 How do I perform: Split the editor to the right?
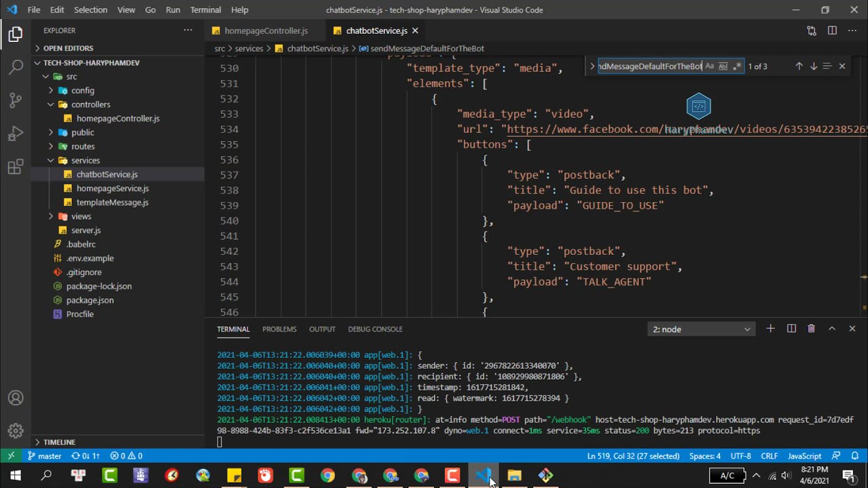click(832, 30)
